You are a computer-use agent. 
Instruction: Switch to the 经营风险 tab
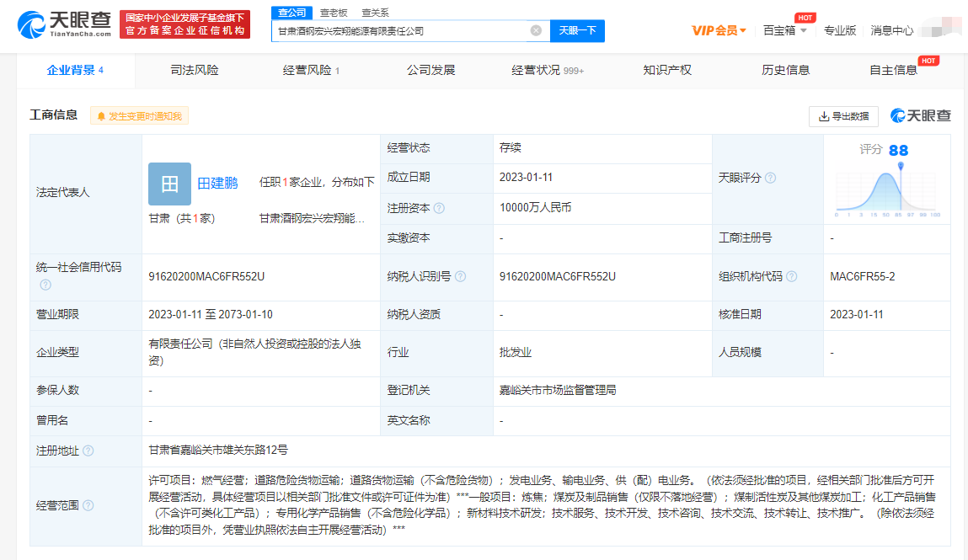point(311,70)
